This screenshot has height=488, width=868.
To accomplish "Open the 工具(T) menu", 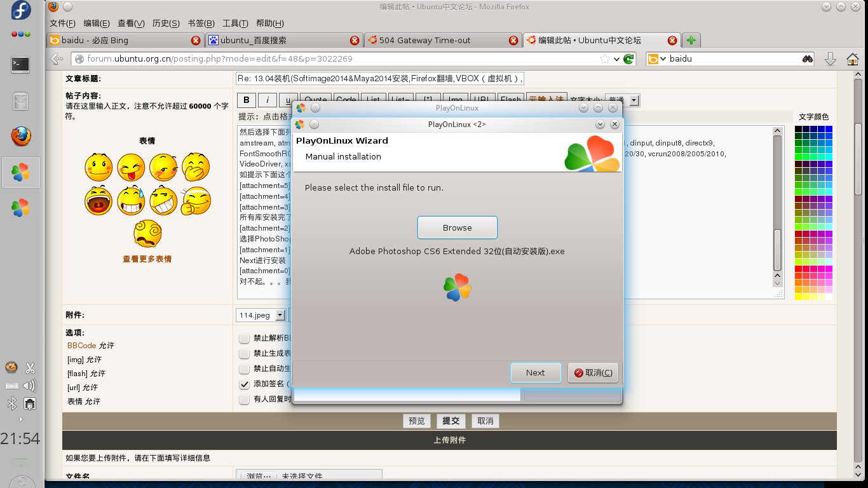I will tap(235, 24).
